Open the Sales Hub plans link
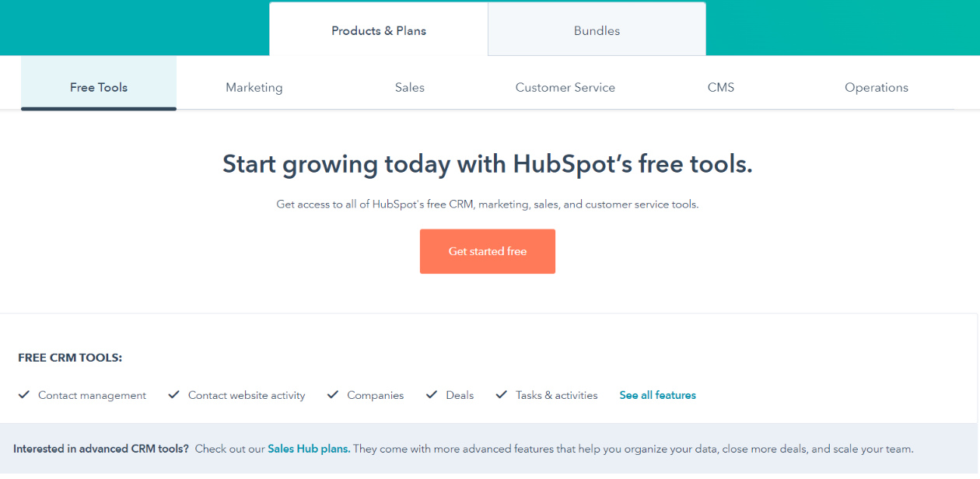Image resolution: width=980 pixels, height=479 pixels. point(308,449)
